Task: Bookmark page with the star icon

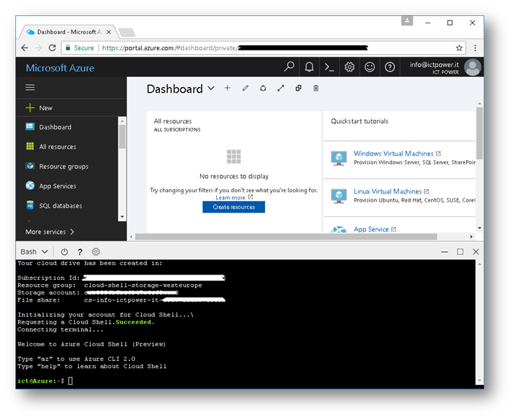Action: pos(459,48)
